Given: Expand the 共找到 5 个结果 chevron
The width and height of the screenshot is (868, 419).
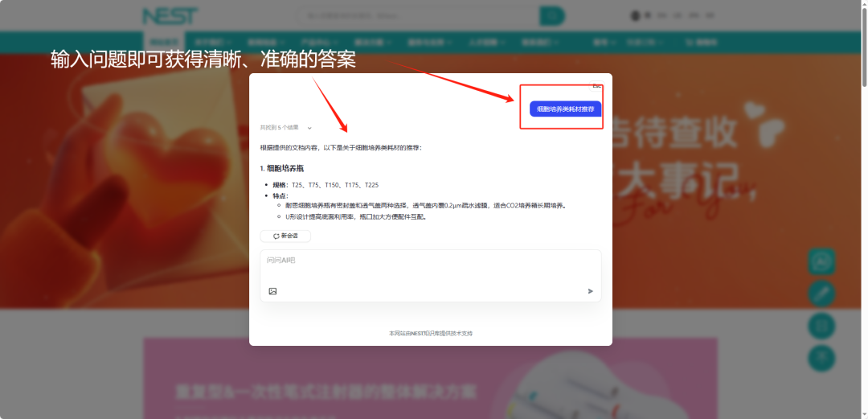Looking at the screenshot, I should coord(309,128).
